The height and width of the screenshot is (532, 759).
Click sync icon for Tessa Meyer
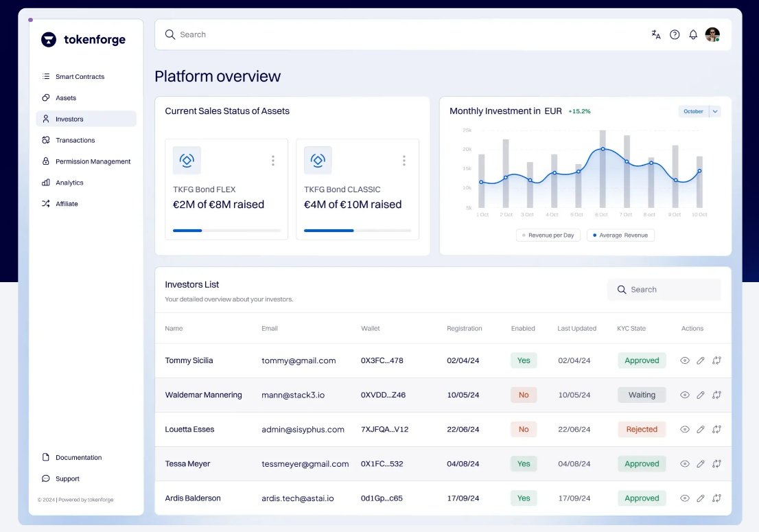click(x=716, y=463)
